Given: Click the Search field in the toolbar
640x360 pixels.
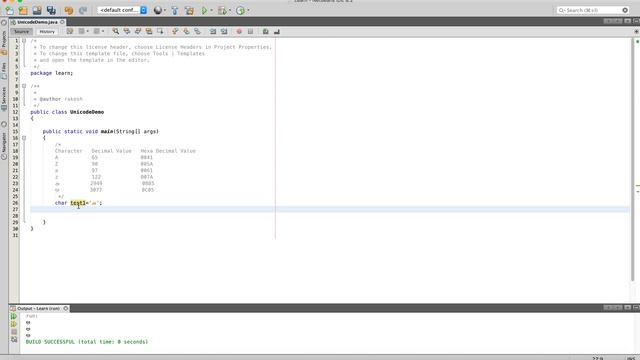Looking at the screenshot, I should [x=593, y=10].
